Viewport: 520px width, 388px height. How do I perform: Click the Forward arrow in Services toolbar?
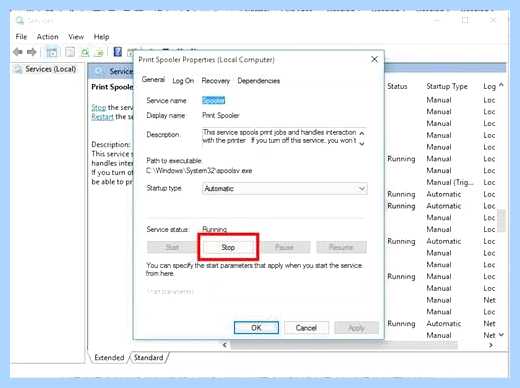[32, 52]
